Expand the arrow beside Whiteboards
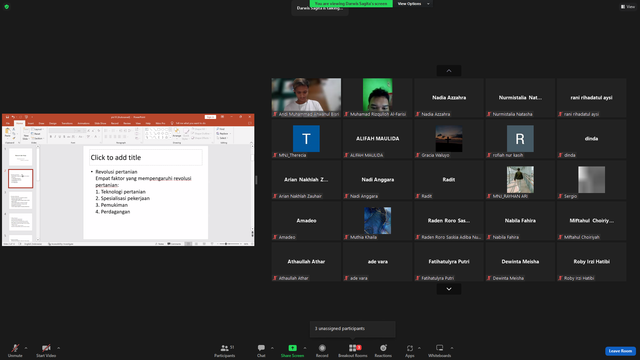The width and height of the screenshot is (640, 360). tap(452, 348)
